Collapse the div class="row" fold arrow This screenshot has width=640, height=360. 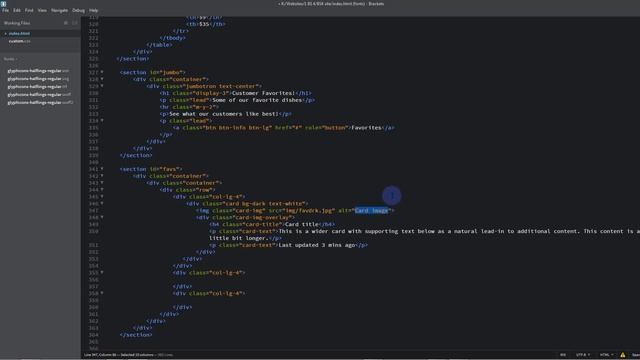tap(102, 189)
